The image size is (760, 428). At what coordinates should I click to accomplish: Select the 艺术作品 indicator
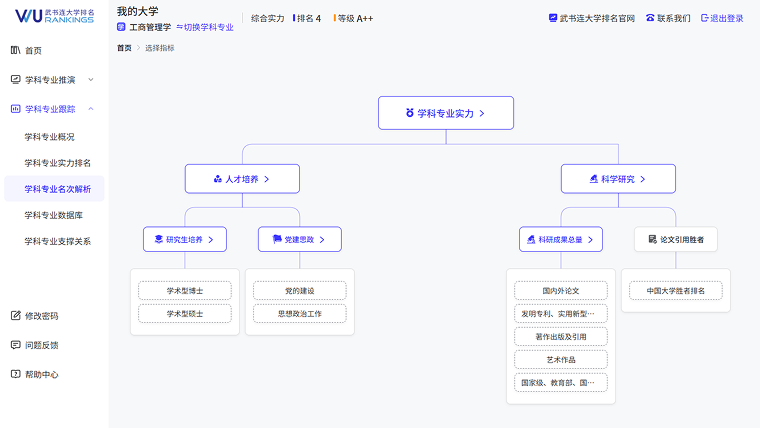click(x=561, y=359)
